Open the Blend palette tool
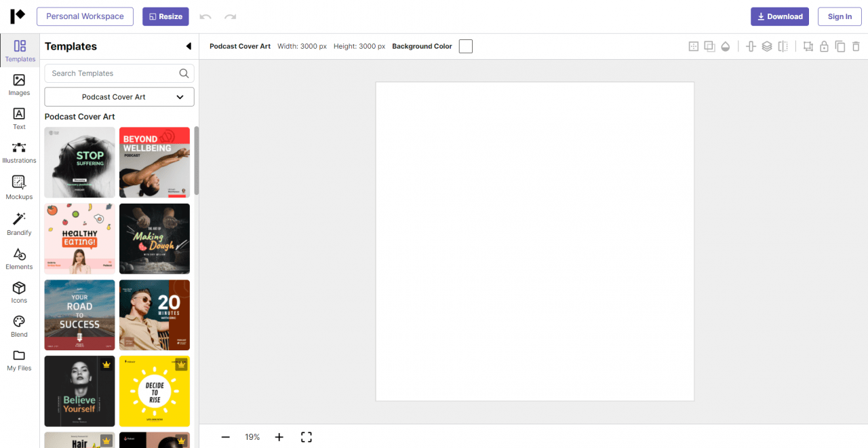The image size is (868, 448). tap(19, 326)
